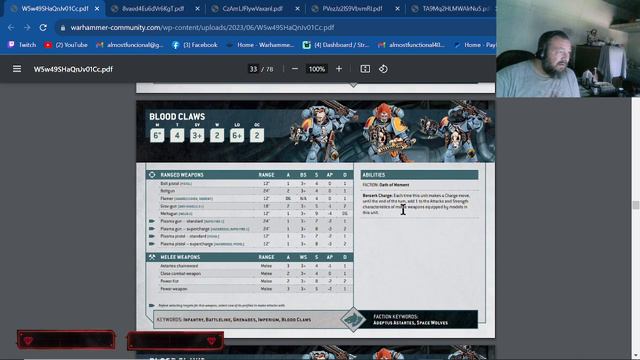Viewport: 640px width, 360px height.
Task: Switch to the CzAmLfFlywVaxanl.pdf tab
Action: coord(252,8)
